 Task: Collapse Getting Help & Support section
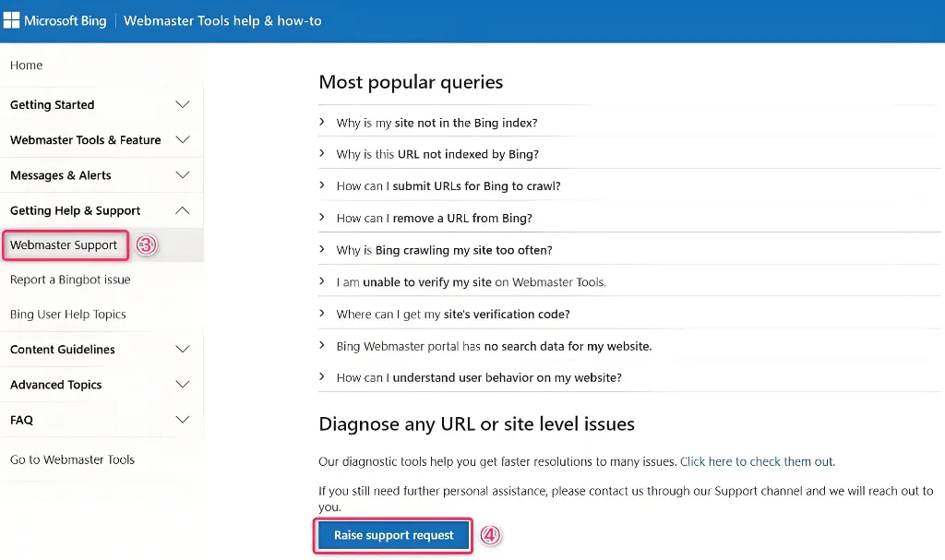point(183,210)
